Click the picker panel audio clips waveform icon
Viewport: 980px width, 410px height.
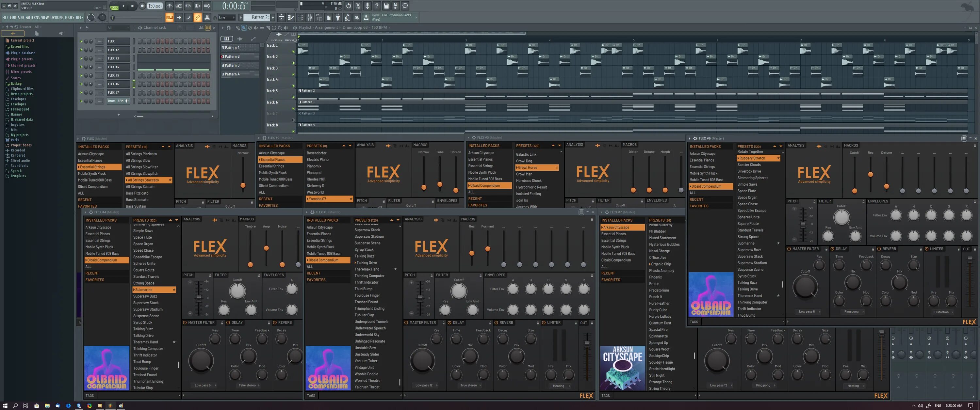point(240,39)
